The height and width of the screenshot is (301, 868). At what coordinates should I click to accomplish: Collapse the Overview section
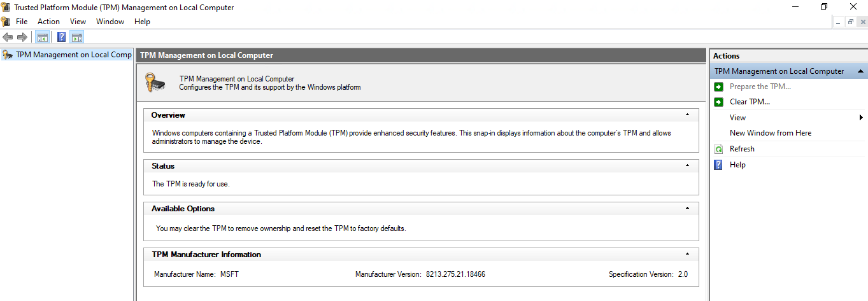[x=687, y=115]
